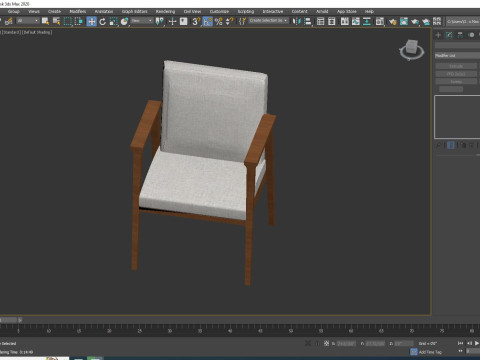Open the selection filter All dropdown

point(28,21)
